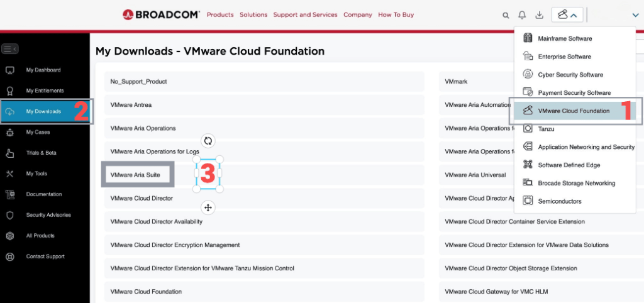This screenshot has width=644, height=303.
Task: Click the Enterprise Software icon
Action: pyautogui.click(x=528, y=56)
